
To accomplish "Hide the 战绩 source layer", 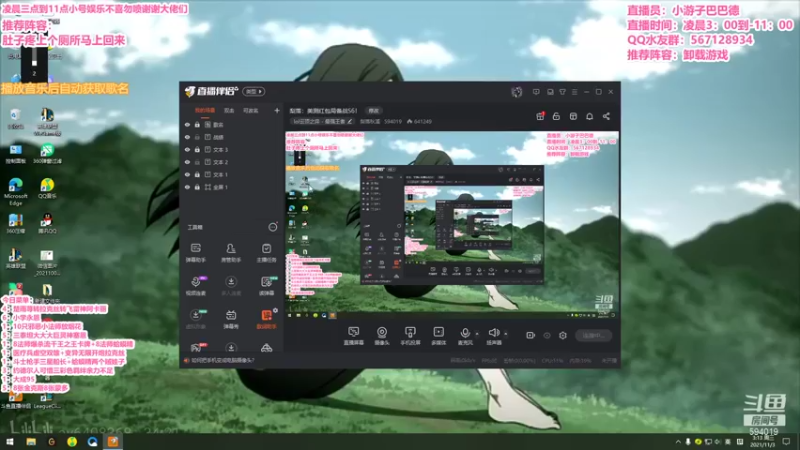I will [187, 137].
